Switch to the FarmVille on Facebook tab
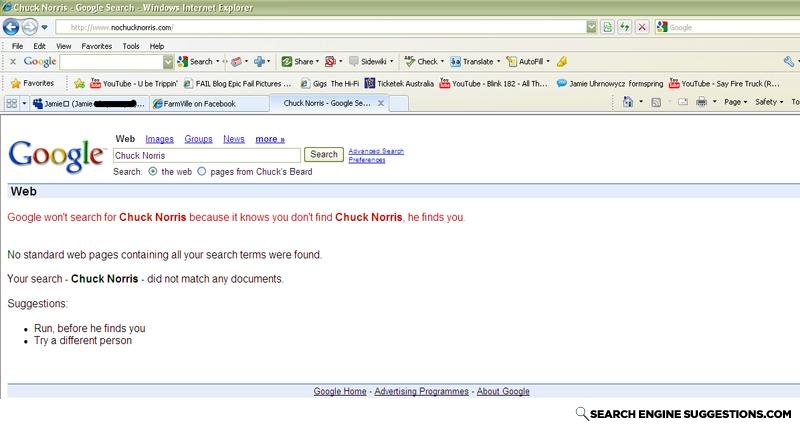800x425 pixels. [x=209, y=104]
